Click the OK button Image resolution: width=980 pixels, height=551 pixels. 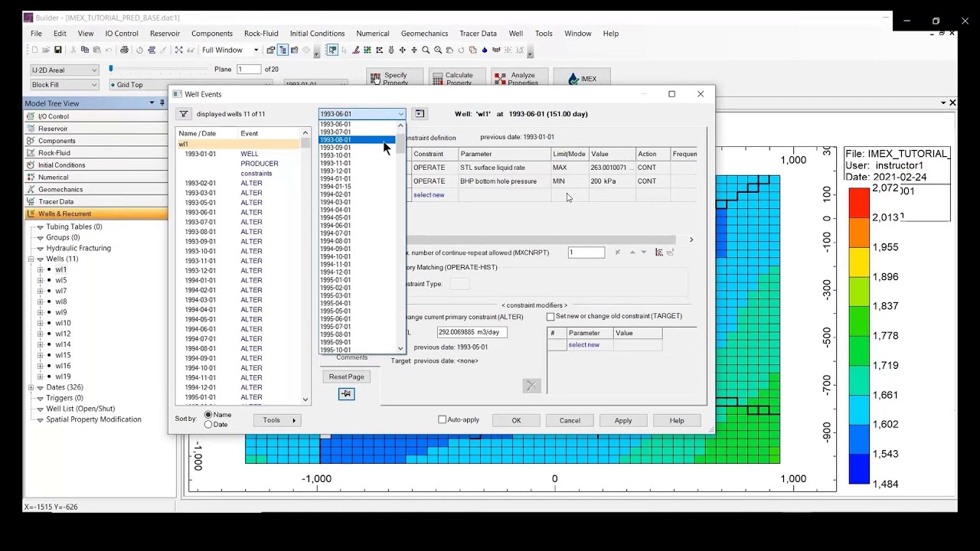(516, 420)
